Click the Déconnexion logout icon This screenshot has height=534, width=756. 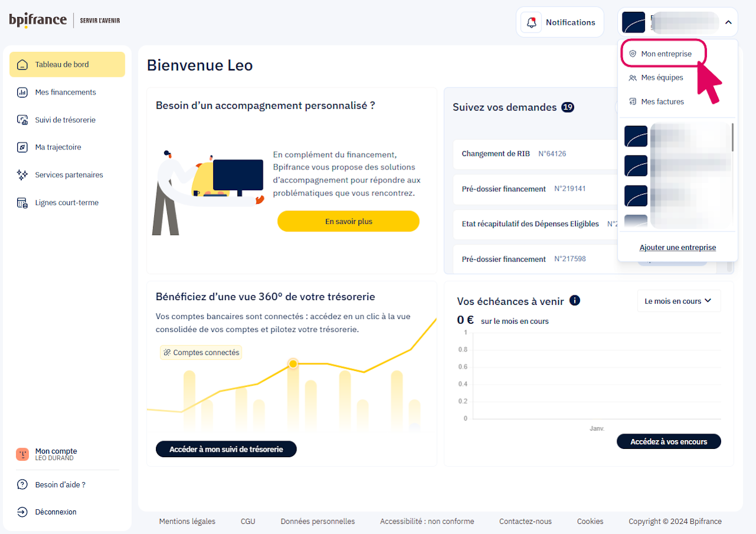pos(22,512)
